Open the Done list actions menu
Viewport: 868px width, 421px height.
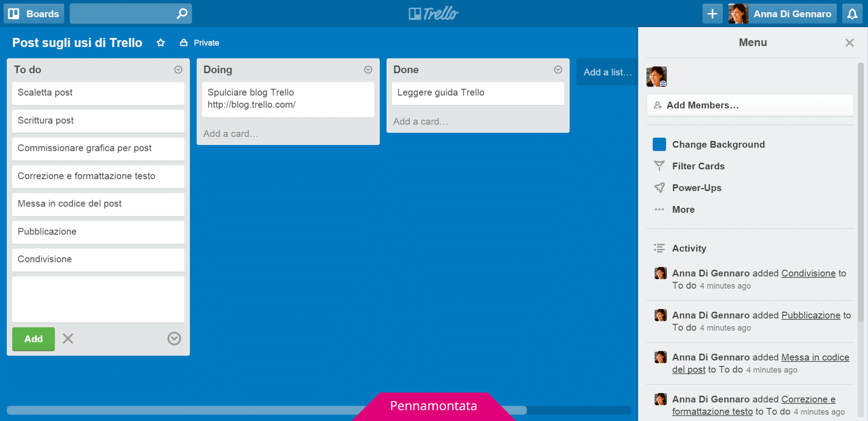pos(558,70)
